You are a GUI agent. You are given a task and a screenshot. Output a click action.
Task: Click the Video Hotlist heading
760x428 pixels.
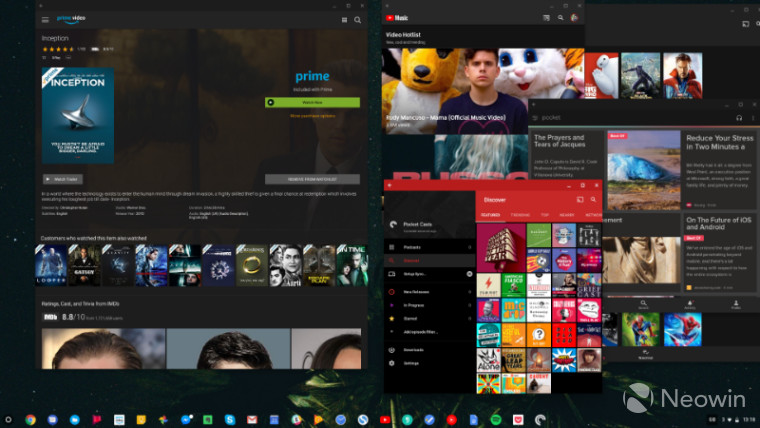(x=403, y=35)
